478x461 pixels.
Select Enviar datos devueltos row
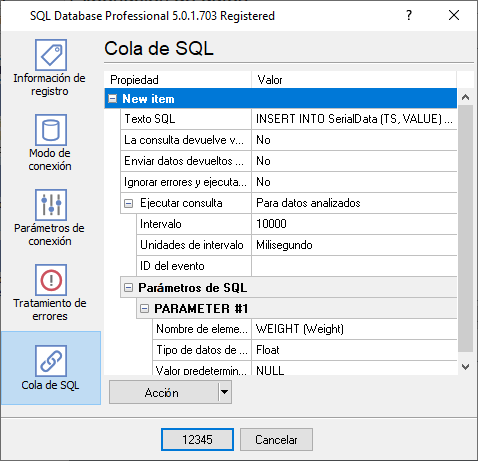289,161
